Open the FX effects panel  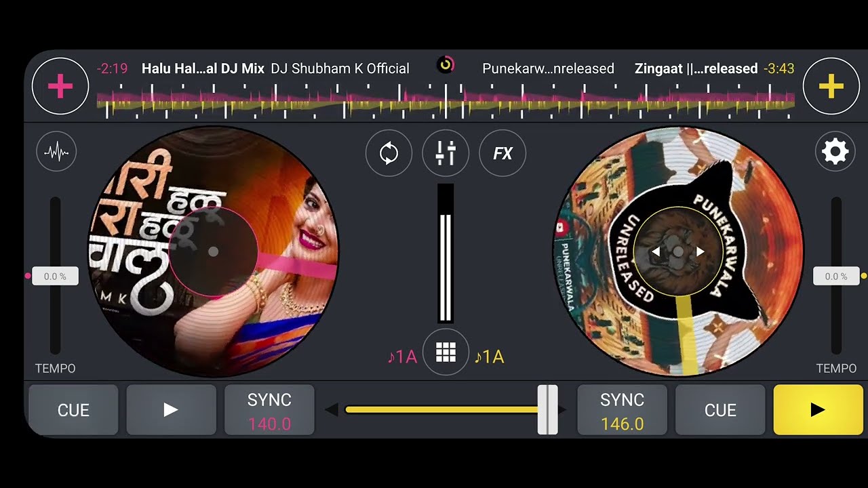click(x=502, y=153)
